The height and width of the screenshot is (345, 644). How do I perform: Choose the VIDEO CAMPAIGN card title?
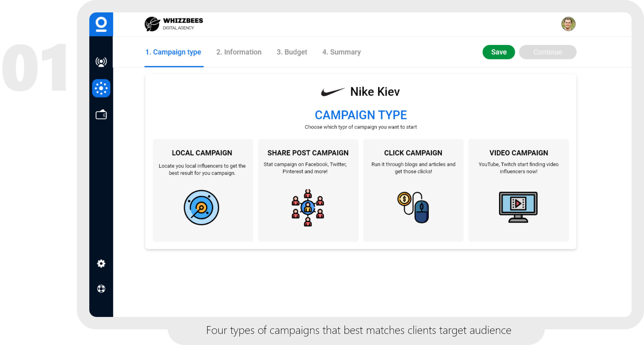pos(519,153)
